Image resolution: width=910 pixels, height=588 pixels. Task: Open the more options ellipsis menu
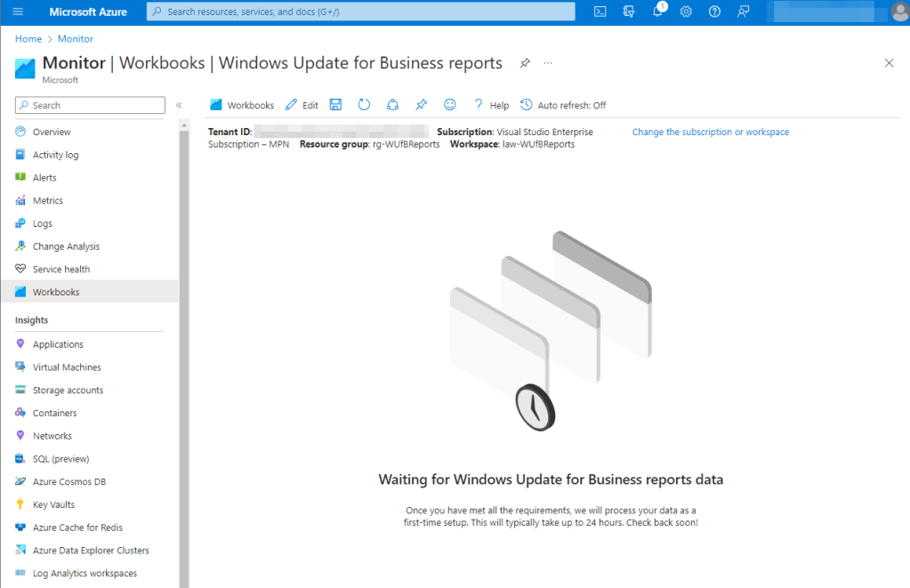[548, 63]
